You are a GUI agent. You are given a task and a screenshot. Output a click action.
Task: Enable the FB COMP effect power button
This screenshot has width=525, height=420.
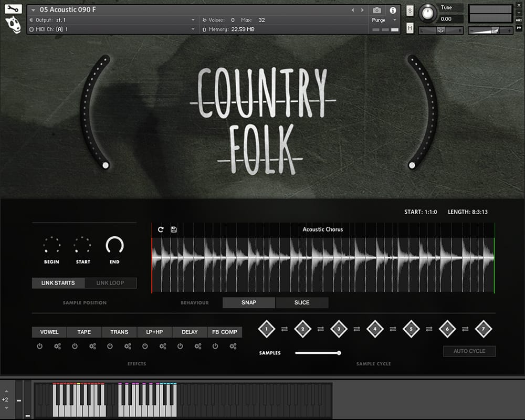215,346
